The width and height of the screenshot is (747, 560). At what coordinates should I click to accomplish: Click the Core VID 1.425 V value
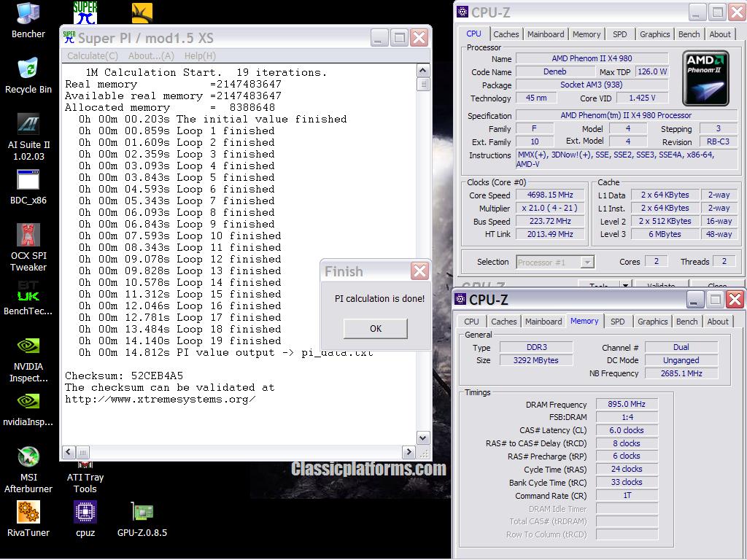[x=642, y=98]
